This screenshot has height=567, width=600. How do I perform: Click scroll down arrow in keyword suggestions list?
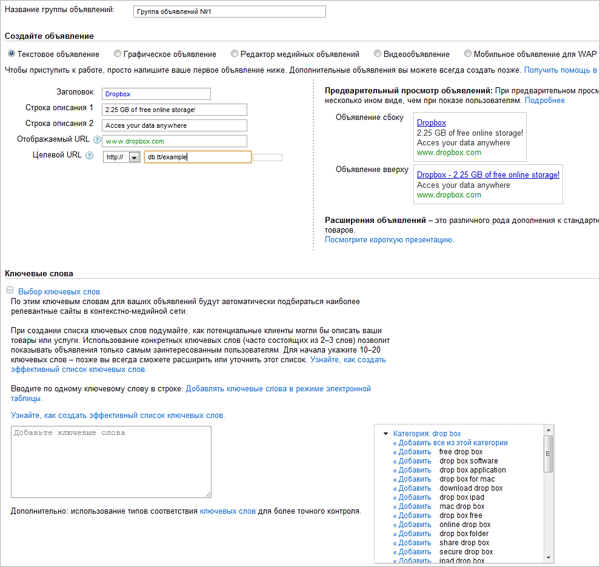547,560
